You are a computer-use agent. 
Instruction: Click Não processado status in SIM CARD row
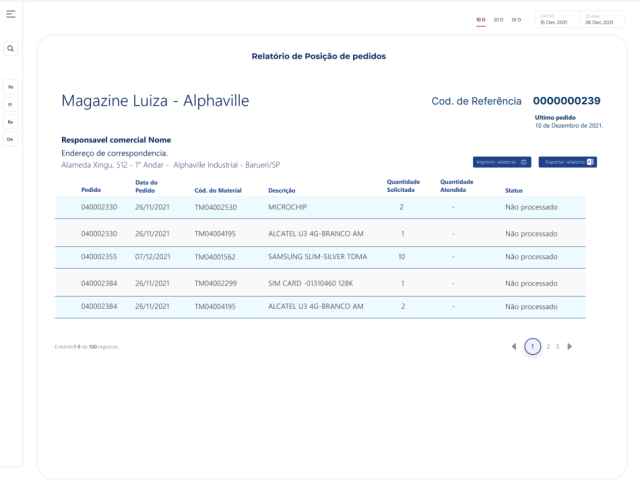point(531,284)
